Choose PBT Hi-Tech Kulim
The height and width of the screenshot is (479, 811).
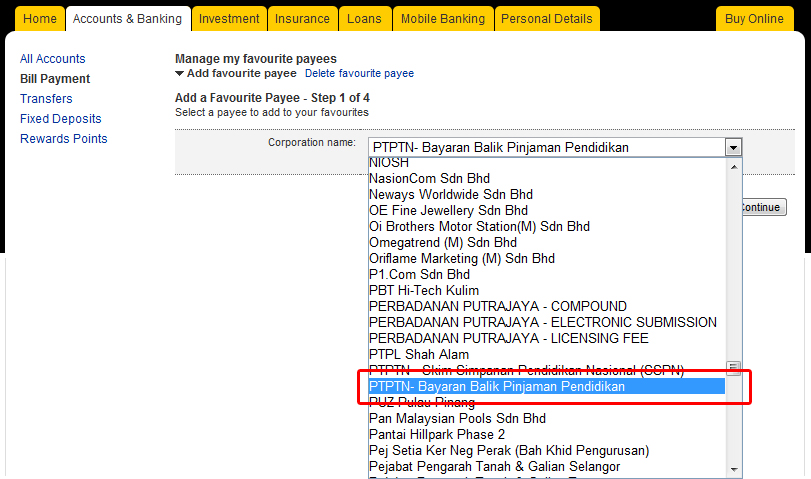click(547, 291)
